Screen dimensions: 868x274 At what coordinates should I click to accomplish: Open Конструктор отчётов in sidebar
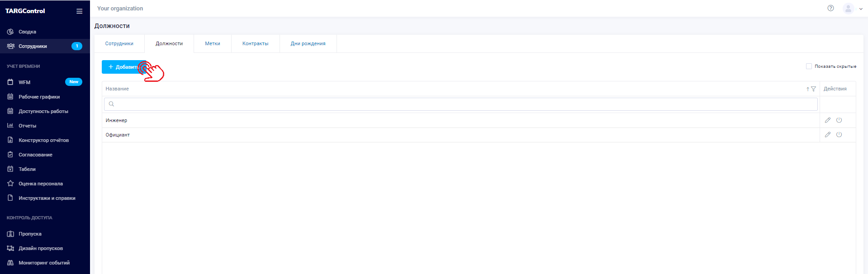pyautogui.click(x=45, y=140)
